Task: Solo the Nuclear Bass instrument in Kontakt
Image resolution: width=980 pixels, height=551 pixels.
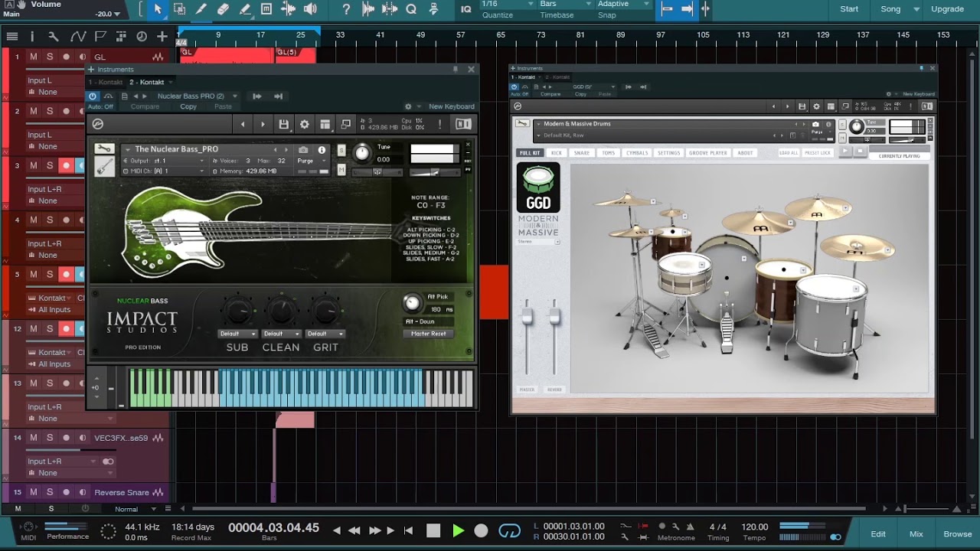Action: [x=341, y=150]
